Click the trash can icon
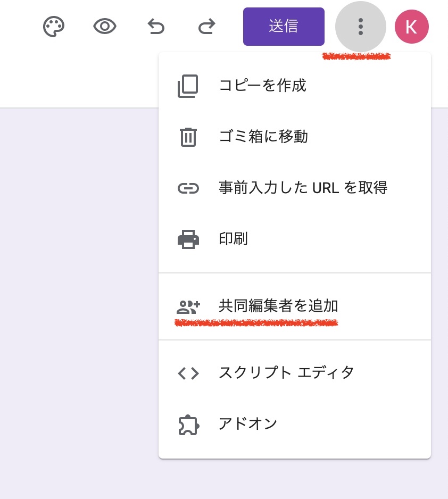The height and width of the screenshot is (499, 448). tap(188, 137)
